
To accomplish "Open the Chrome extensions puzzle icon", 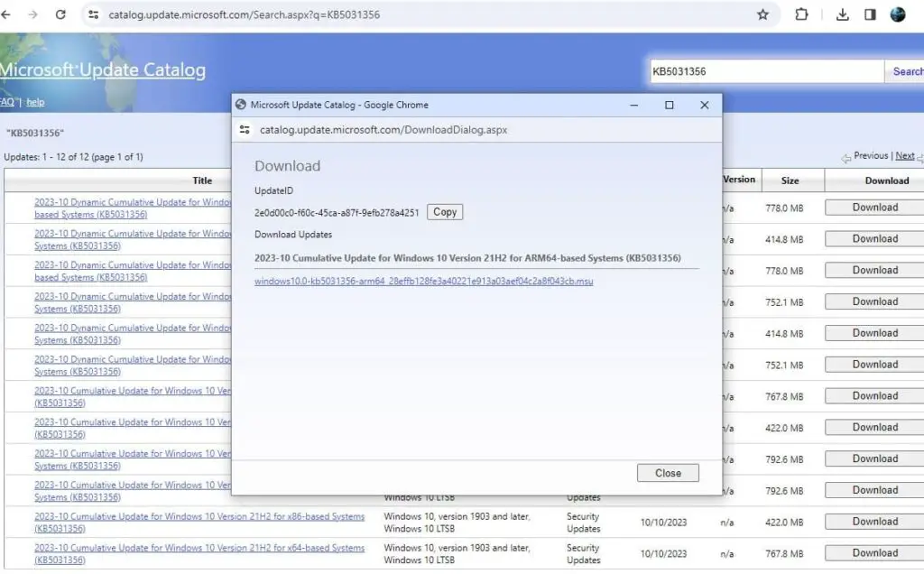I will (x=800, y=14).
